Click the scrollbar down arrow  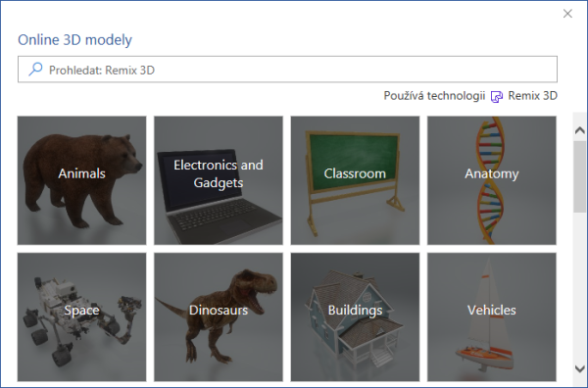pos(580,368)
